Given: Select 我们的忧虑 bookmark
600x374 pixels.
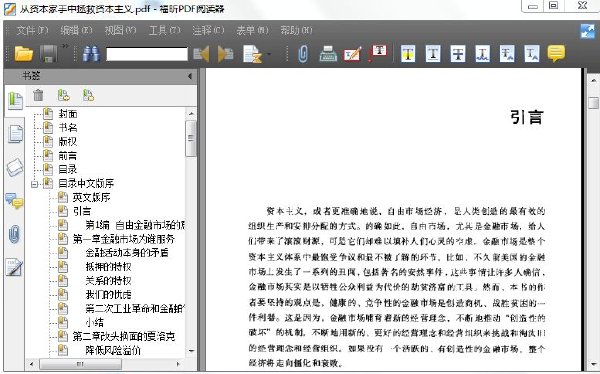Looking at the screenshot, I should [x=108, y=294].
